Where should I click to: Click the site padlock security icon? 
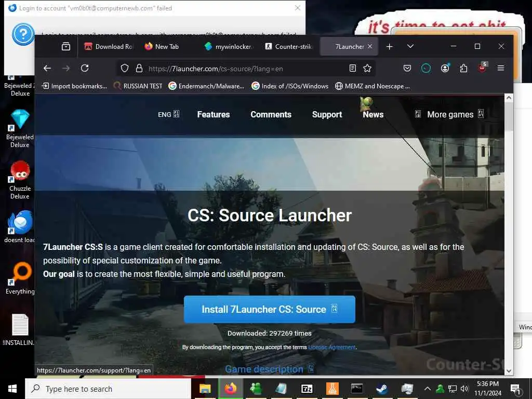(139, 68)
